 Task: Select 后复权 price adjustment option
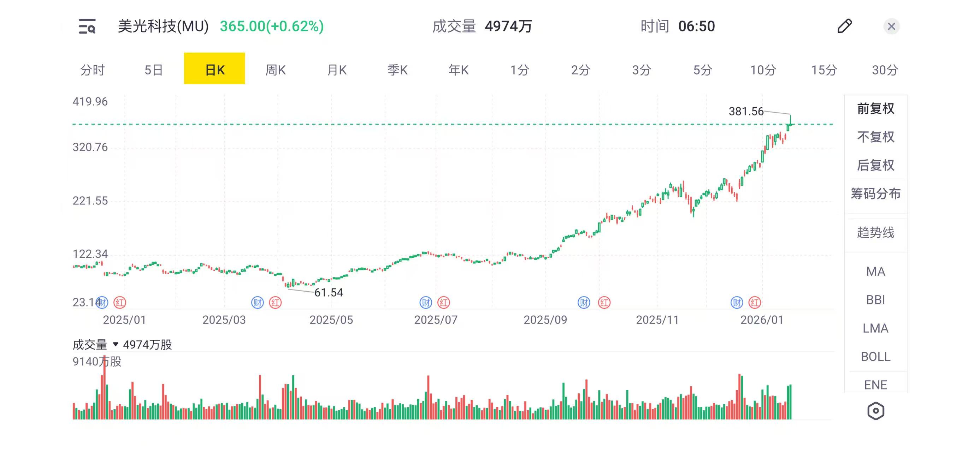(x=875, y=165)
